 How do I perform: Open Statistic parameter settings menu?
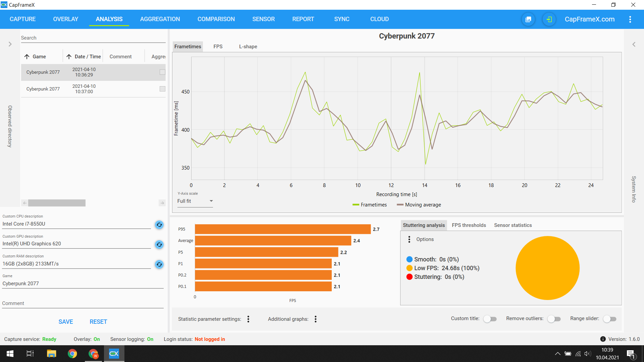(x=248, y=319)
